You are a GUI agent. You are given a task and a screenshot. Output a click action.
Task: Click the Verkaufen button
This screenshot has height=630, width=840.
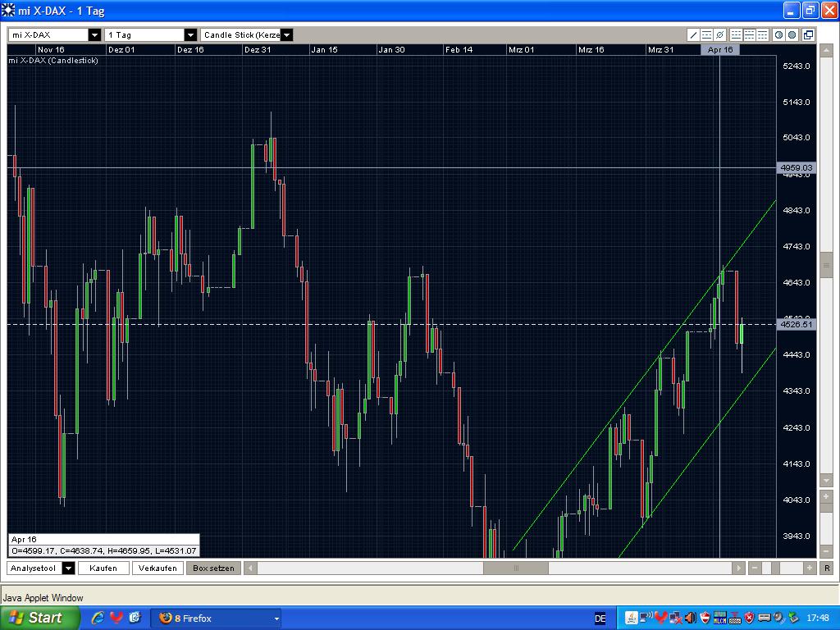(157, 568)
